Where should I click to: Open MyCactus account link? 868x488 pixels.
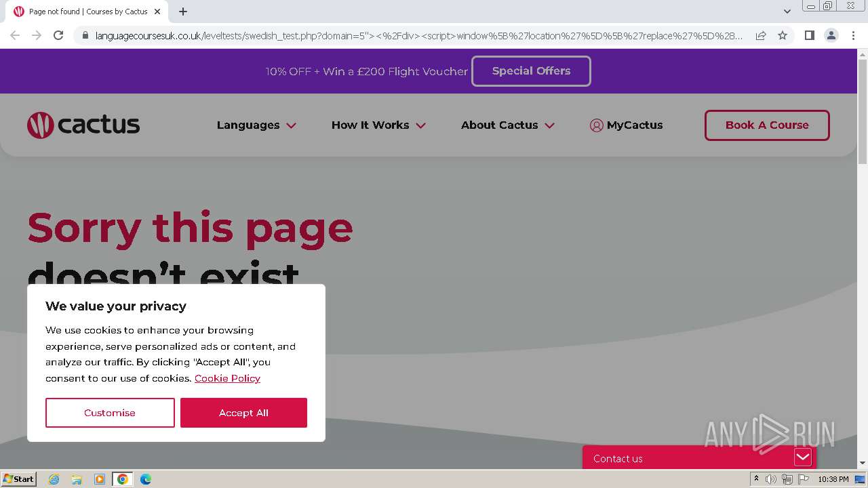(635, 125)
